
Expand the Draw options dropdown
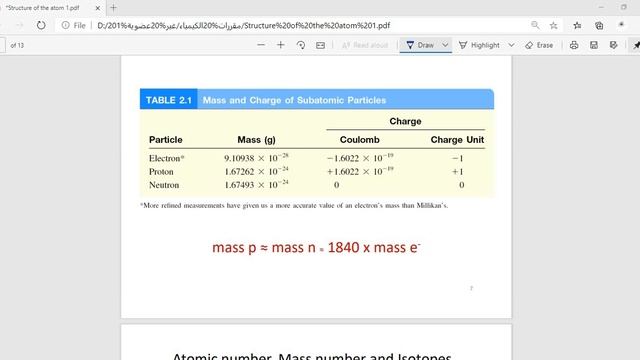click(445, 45)
